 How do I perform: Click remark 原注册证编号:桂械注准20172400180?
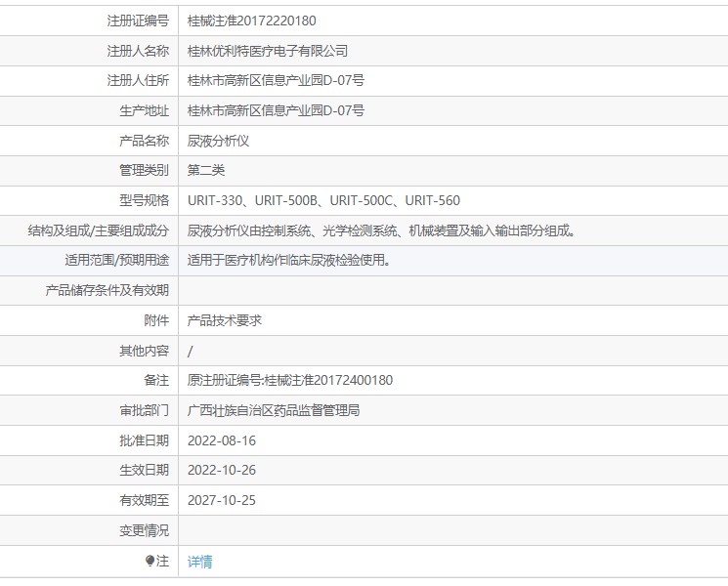pos(290,381)
